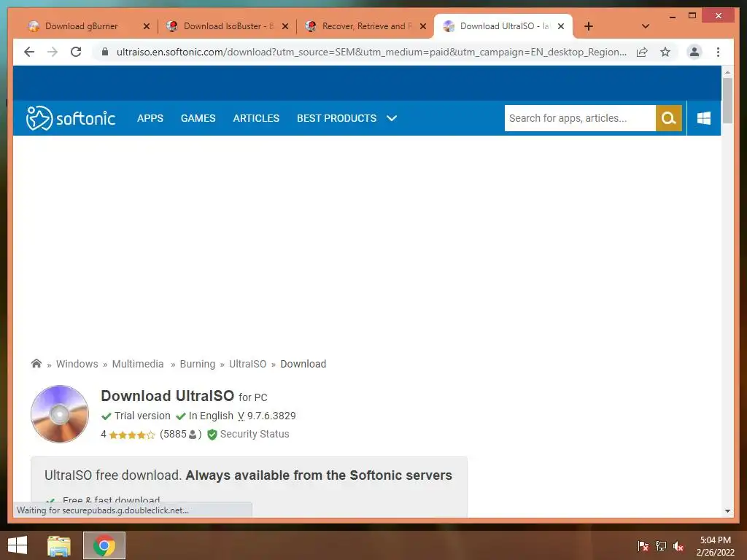Open the Windows breadcrumb link
This screenshot has width=747, height=560.
tap(77, 364)
